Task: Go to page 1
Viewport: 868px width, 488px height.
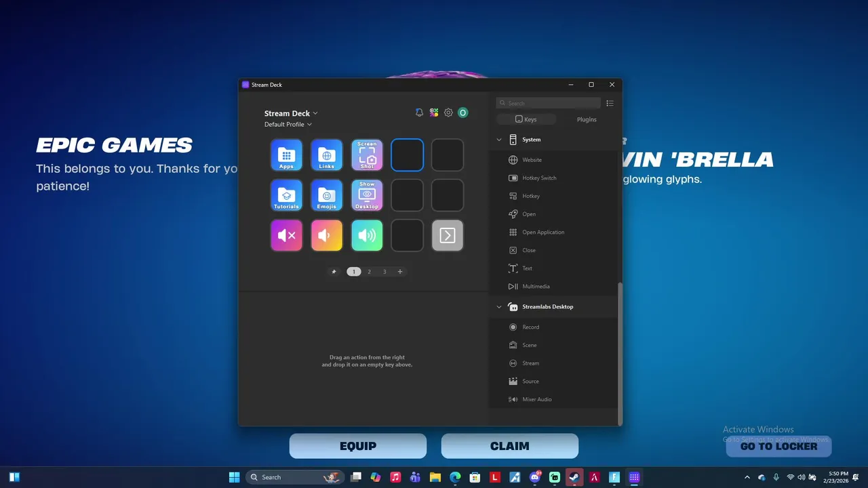Action: pos(353,272)
